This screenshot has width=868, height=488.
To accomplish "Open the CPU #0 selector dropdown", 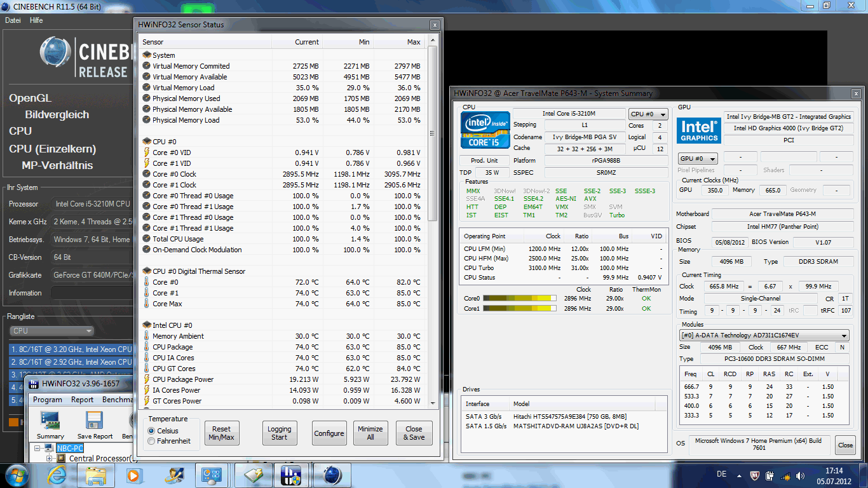I will (x=648, y=114).
